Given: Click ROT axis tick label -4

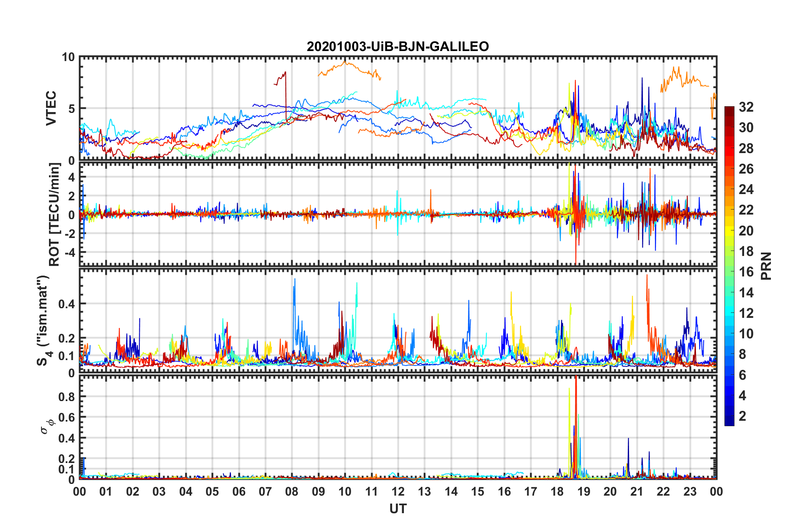Looking at the screenshot, I should click(x=69, y=253).
